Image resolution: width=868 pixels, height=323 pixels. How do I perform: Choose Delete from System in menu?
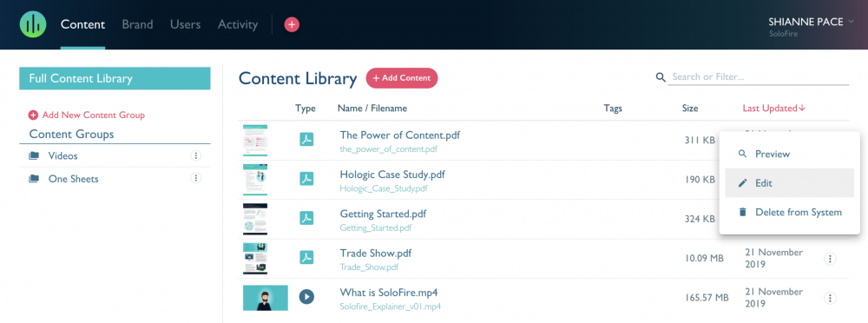point(789,212)
